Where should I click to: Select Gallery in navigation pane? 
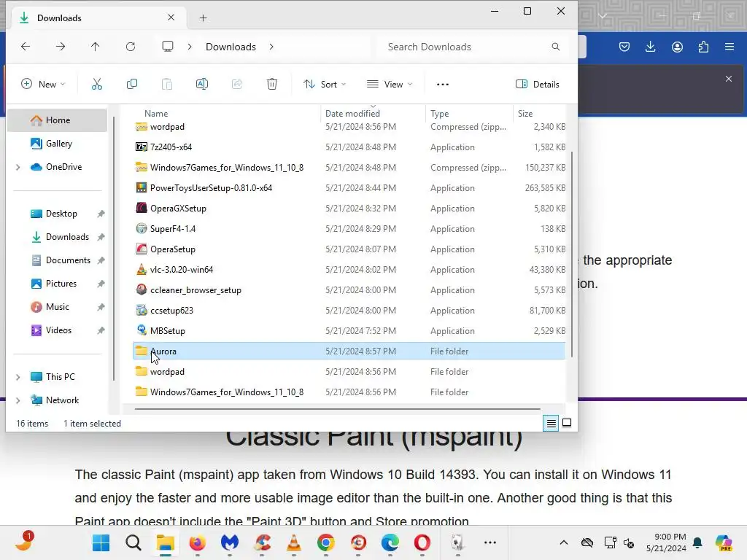(58, 144)
